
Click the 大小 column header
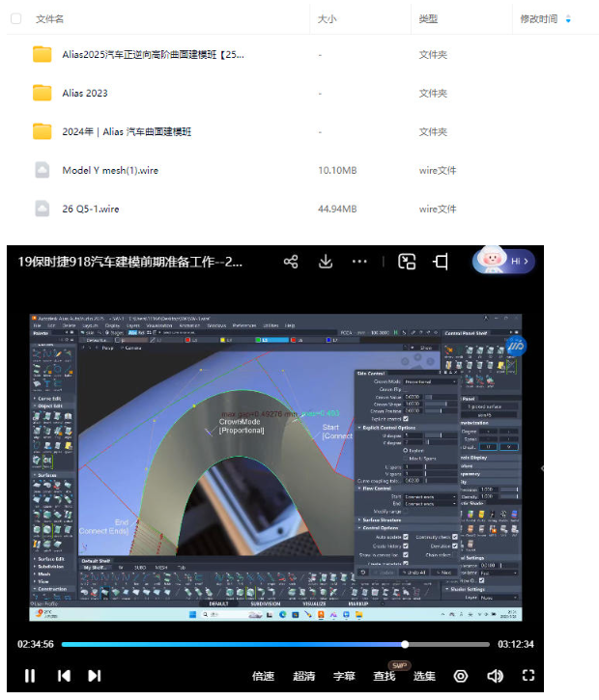point(327,19)
